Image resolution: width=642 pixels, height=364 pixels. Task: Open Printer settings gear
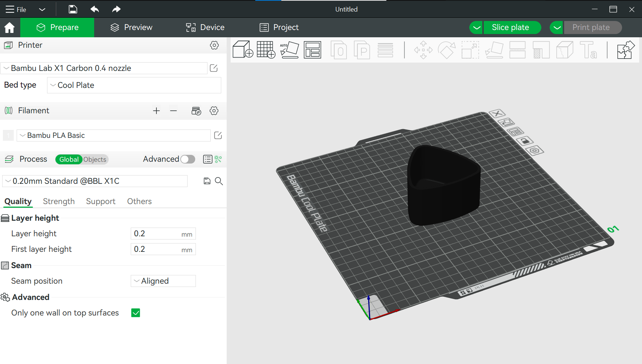tap(214, 45)
